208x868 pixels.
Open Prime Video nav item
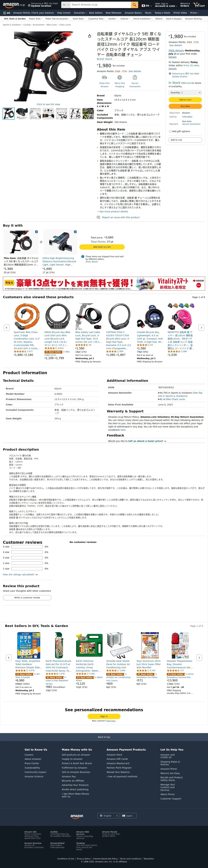tap(180, 13)
